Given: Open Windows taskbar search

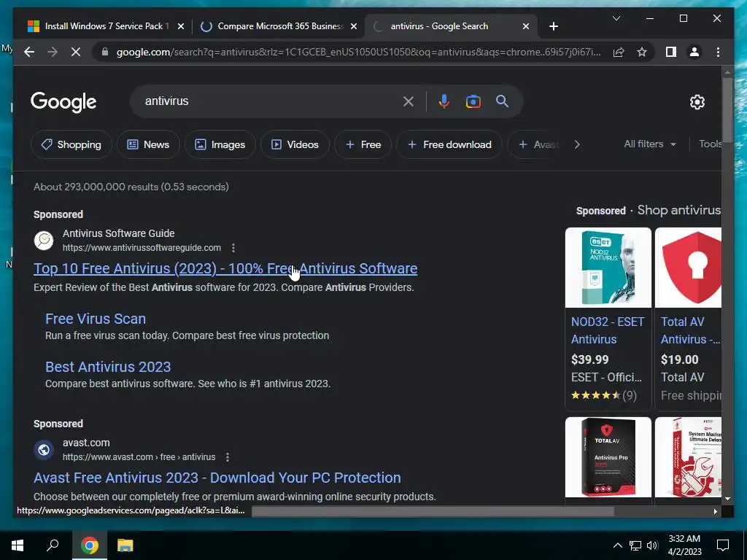Looking at the screenshot, I should (53, 545).
